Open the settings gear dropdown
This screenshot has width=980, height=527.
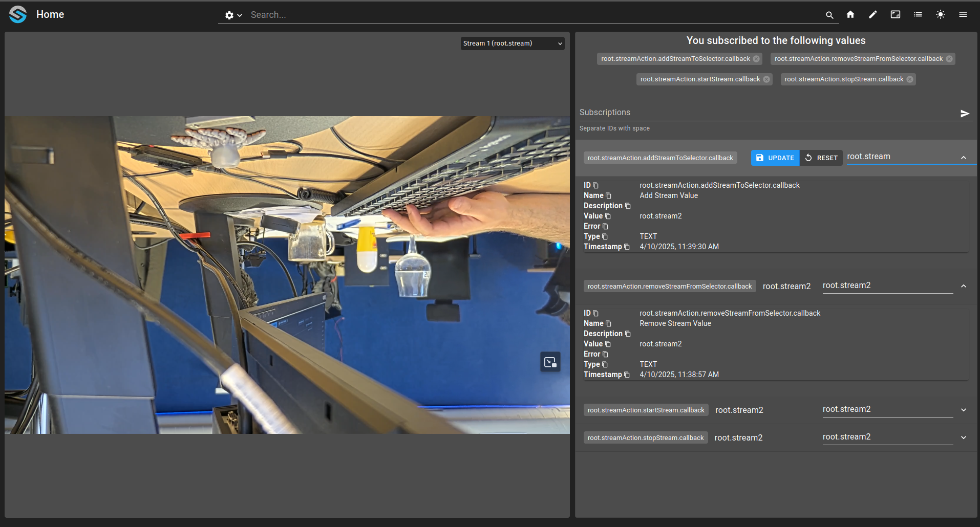pos(233,15)
